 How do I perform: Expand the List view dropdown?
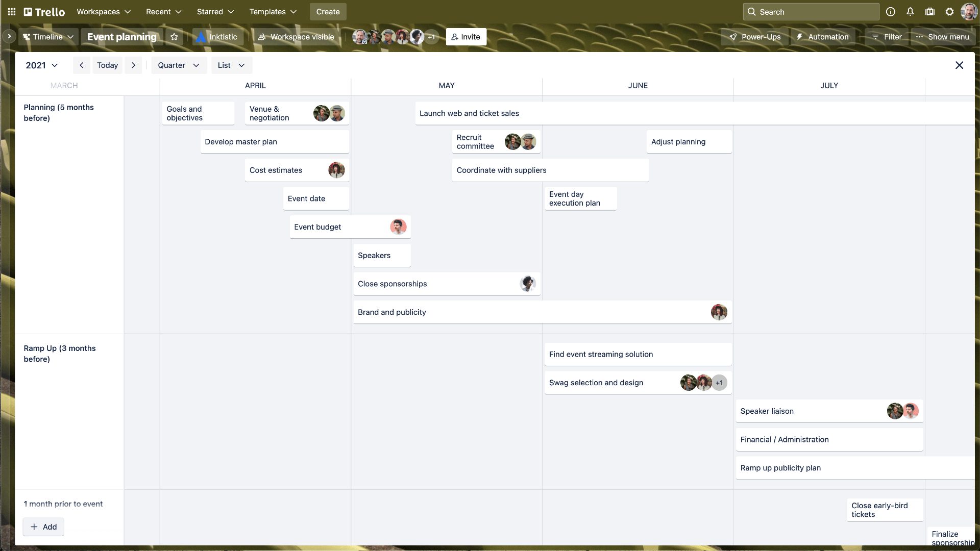click(x=230, y=65)
